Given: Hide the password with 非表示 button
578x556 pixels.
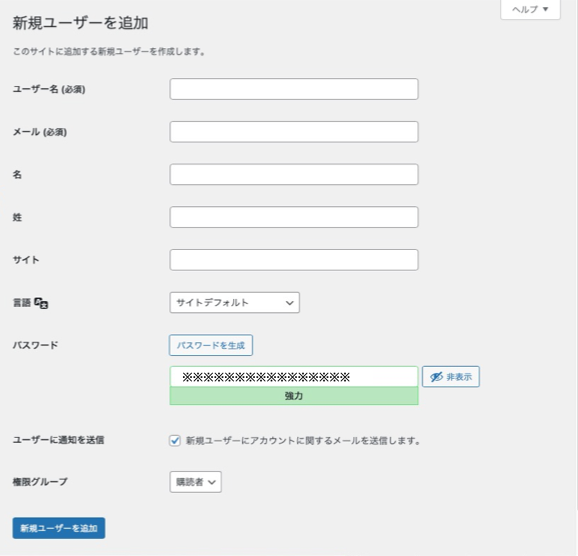Looking at the screenshot, I should pos(450,376).
